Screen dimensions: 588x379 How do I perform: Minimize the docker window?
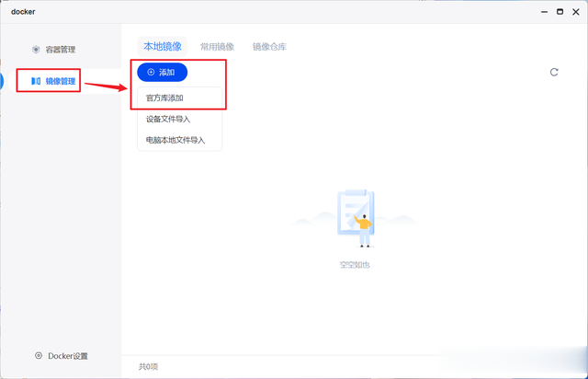544,12
